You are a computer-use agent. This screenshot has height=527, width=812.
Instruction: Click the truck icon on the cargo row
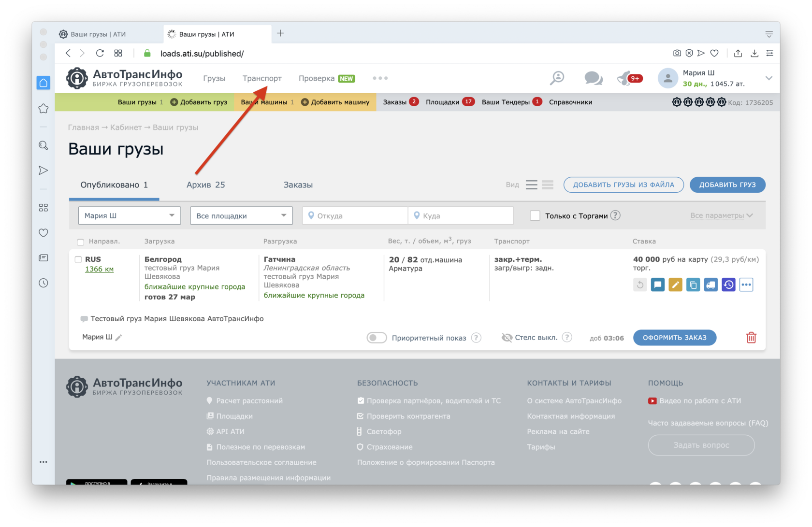click(x=710, y=285)
